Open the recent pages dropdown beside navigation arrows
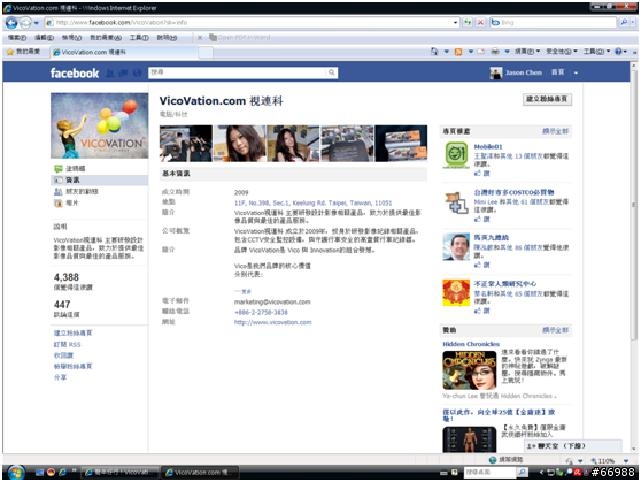 36,23
